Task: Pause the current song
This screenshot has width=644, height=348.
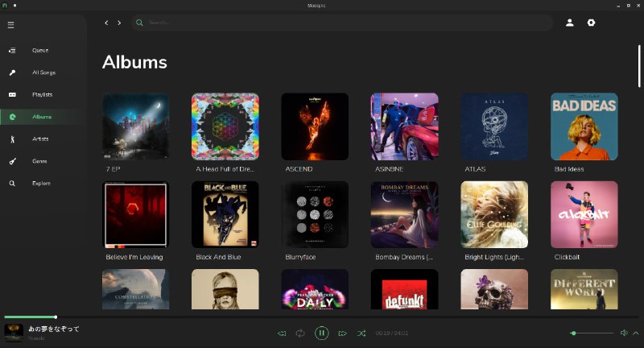Action: (321, 333)
